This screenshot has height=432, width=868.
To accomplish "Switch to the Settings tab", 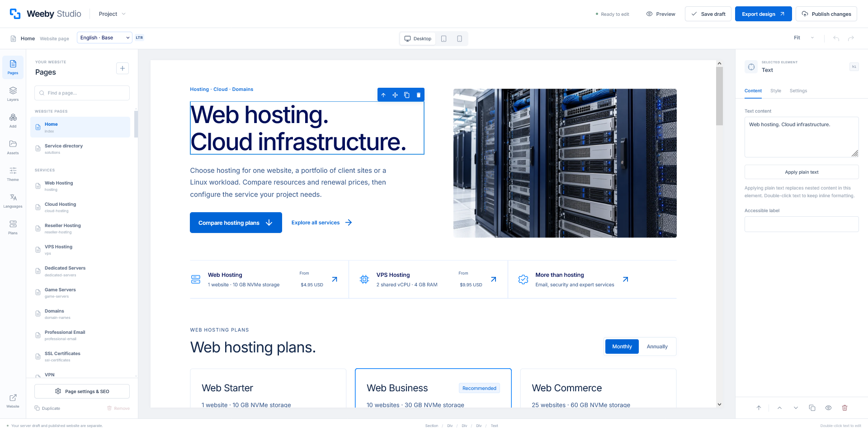I will coord(798,91).
